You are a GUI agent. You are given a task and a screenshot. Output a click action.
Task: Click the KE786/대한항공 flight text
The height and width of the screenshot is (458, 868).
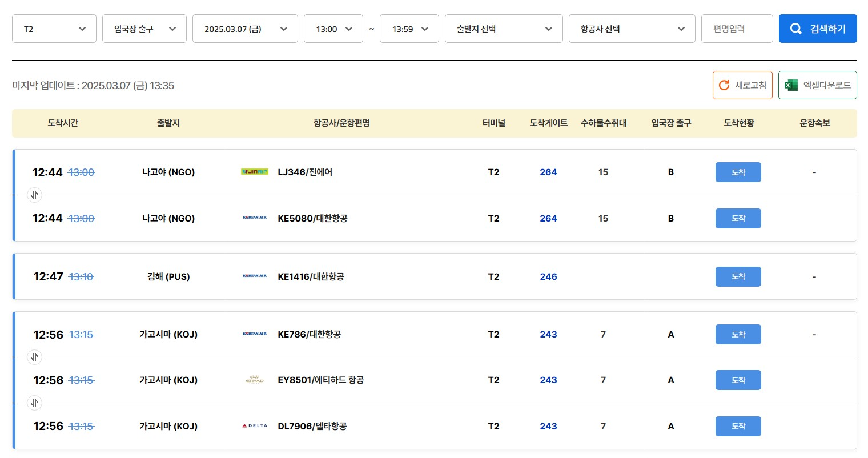[309, 334]
